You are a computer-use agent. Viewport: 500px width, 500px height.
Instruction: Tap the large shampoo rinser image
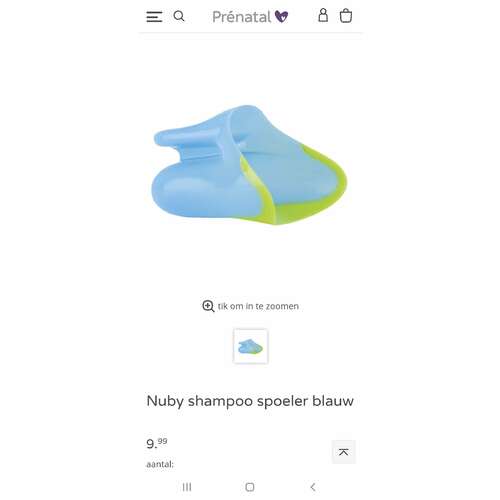tap(250, 165)
